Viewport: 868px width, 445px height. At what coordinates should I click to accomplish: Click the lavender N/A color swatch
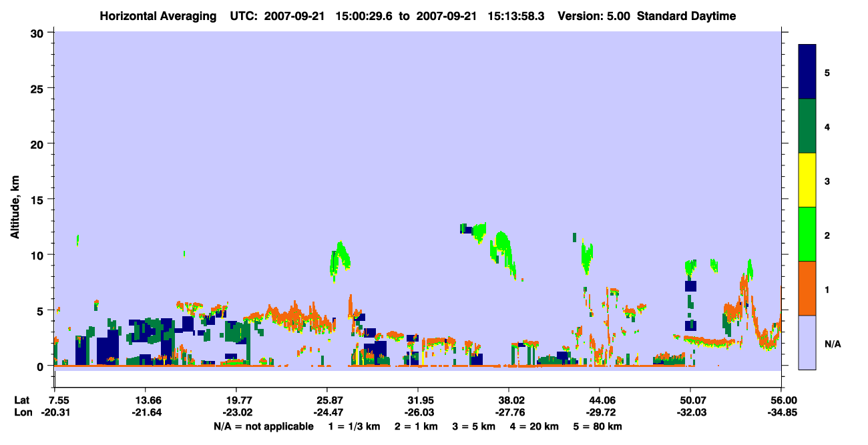click(807, 342)
